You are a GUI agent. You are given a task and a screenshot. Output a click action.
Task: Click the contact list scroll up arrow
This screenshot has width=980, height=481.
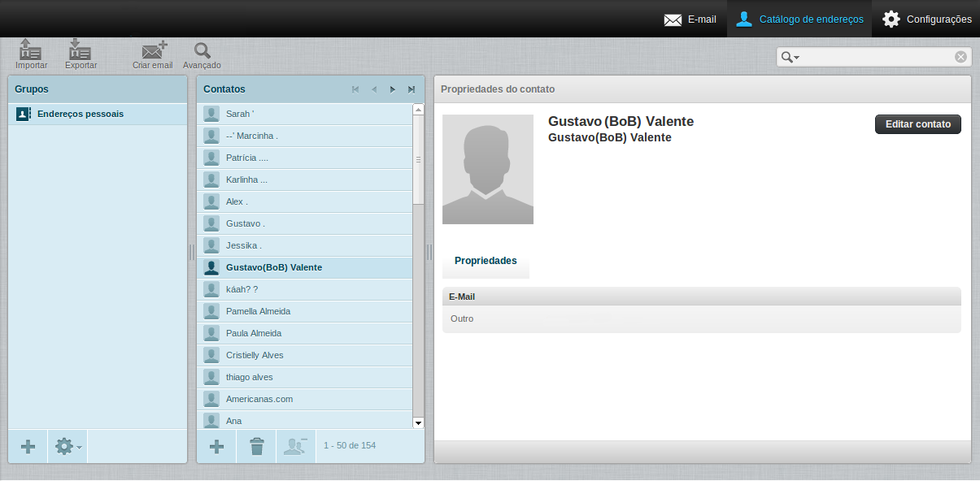tap(419, 109)
